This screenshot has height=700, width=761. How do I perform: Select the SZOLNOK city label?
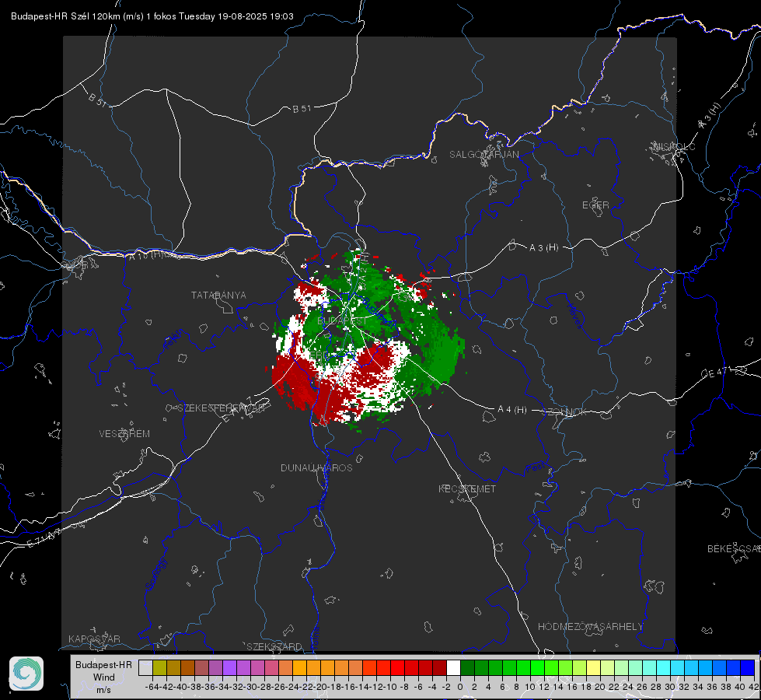pyautogui.click(x=566, y=412)
